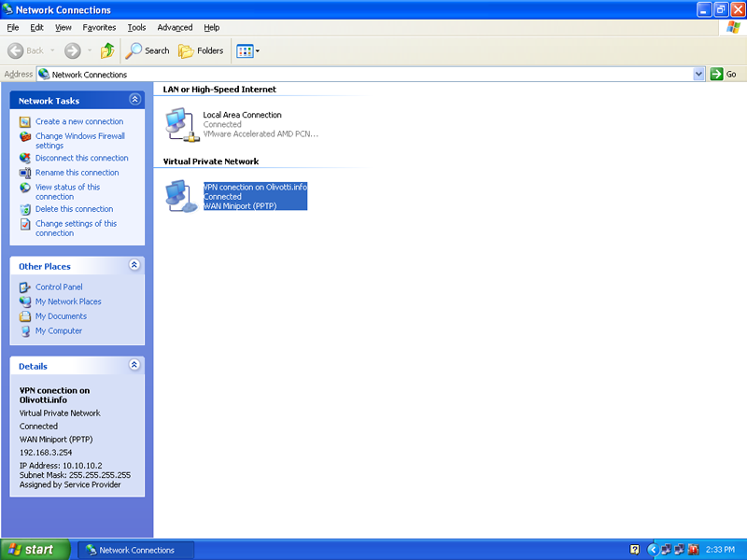Open the Help menu
The width and height of the screenshot is (747, 560).
click(212, 28)
